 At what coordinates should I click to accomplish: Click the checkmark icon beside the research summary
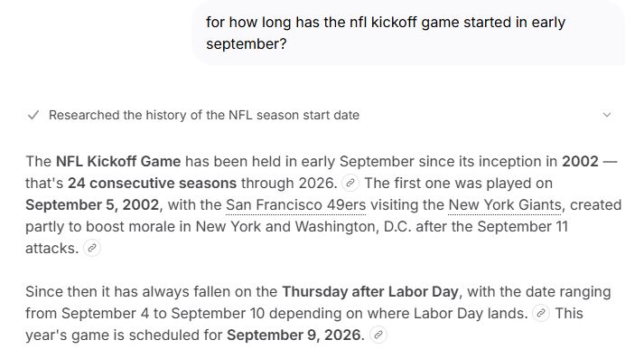33,115
